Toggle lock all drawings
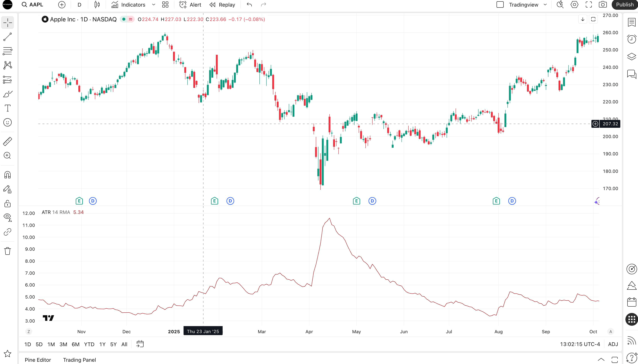Viewport: 638px width, 364px height. (x=8, y=204)
